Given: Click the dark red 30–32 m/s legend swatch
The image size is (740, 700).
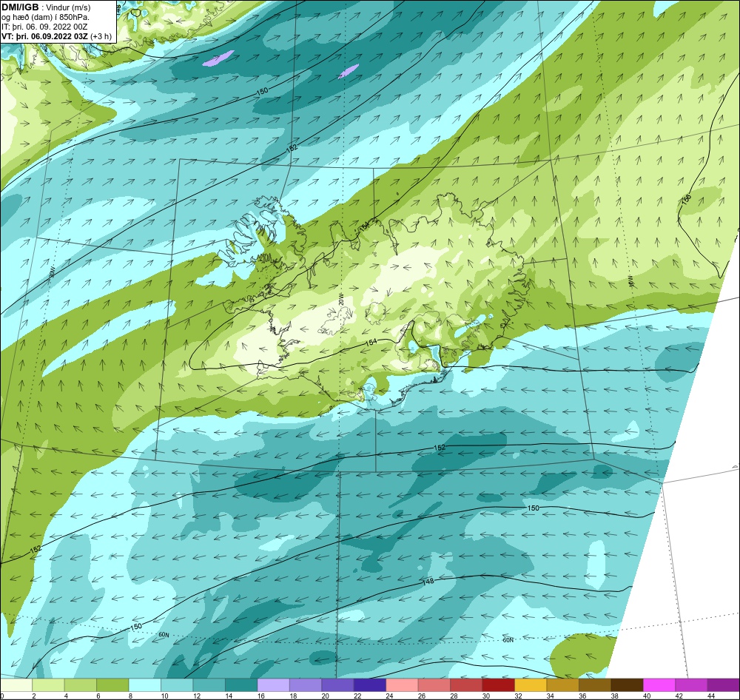Looking at the screenshot, I should pyautogui.click(x=498, y=685).
